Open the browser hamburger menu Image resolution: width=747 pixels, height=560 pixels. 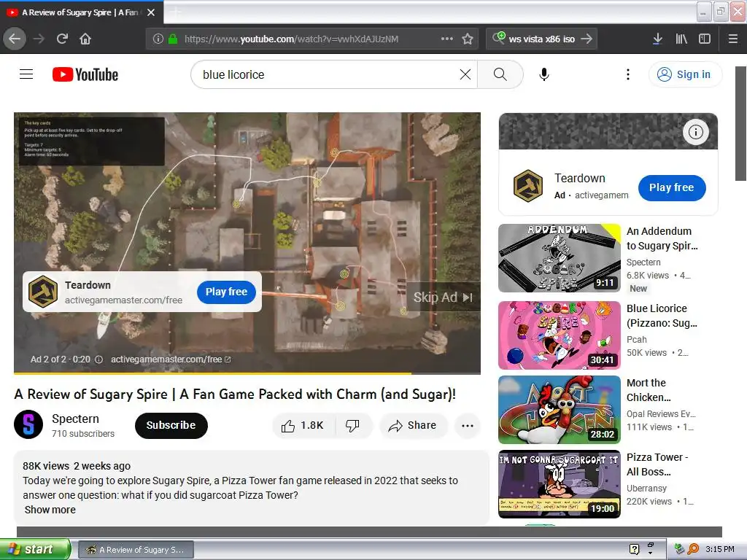[x=733, y=39]
